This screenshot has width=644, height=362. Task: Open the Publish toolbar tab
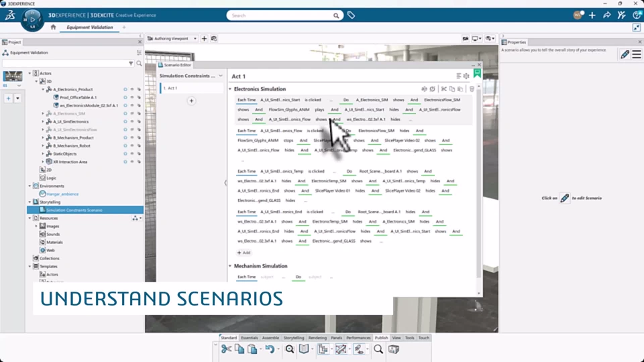click(x=381, y=338)
